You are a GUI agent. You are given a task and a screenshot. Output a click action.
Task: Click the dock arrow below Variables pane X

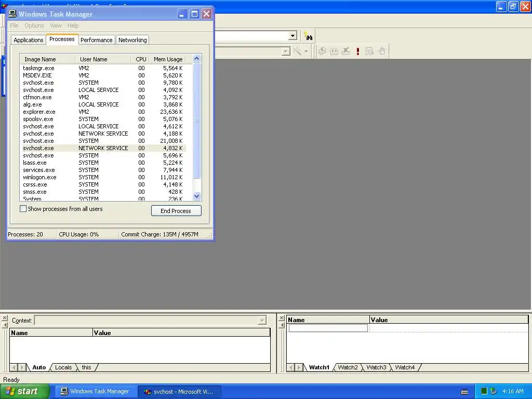pyautogui.click(x=4, y=325)
